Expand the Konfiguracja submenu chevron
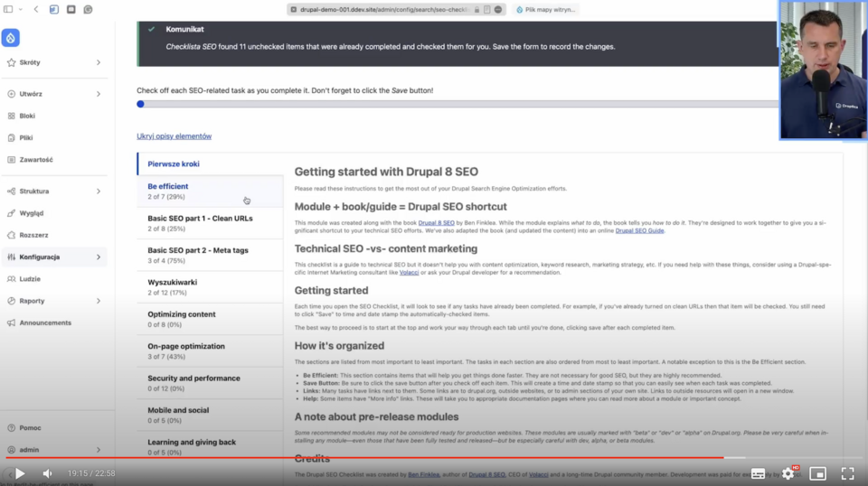 (x=99, y=257)
